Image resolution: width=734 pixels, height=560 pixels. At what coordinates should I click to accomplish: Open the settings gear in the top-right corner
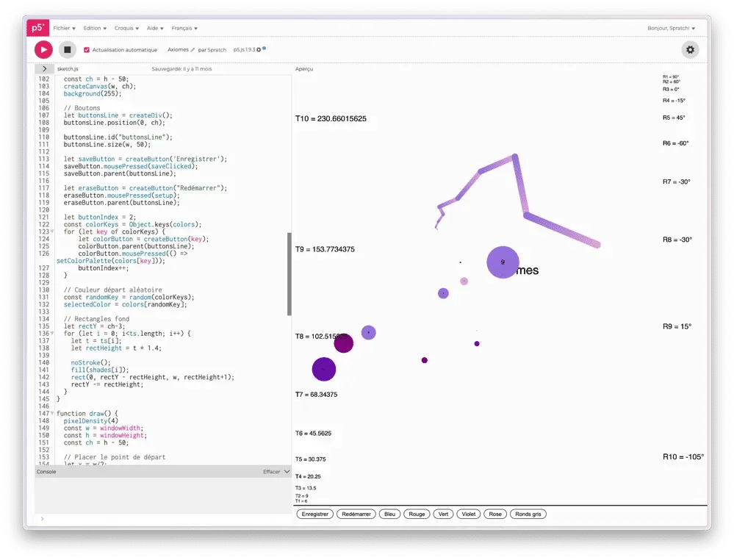tap(689, 49)
